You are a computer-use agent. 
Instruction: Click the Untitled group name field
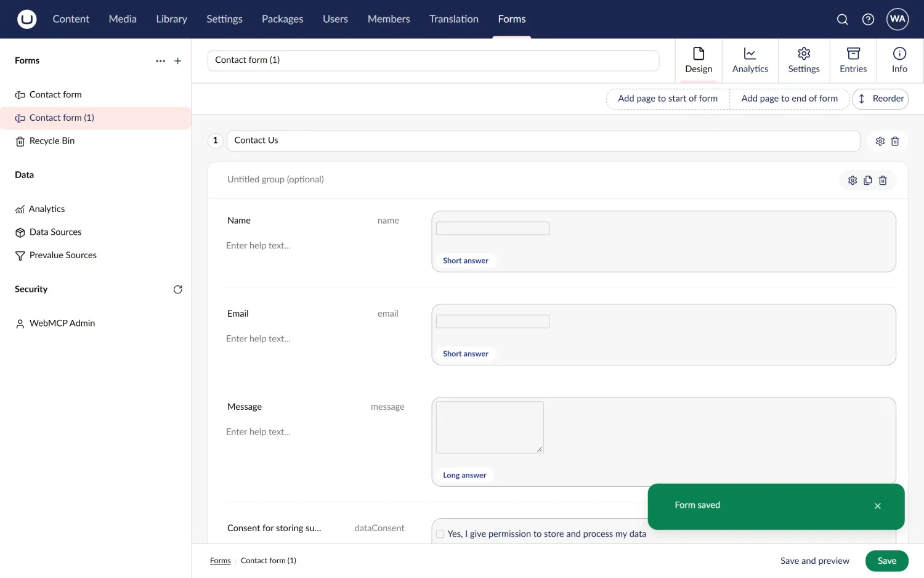coord(530,180)
